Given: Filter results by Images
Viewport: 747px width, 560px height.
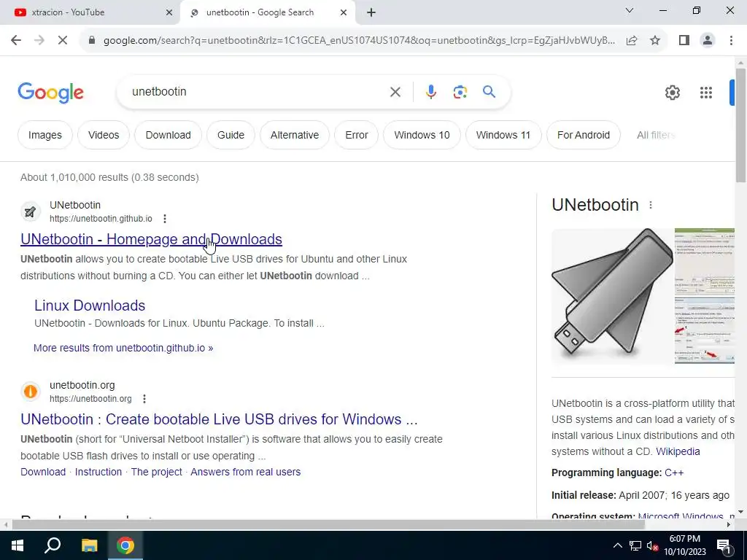Looking at the screenshot, I should click(x=44, y=135).
